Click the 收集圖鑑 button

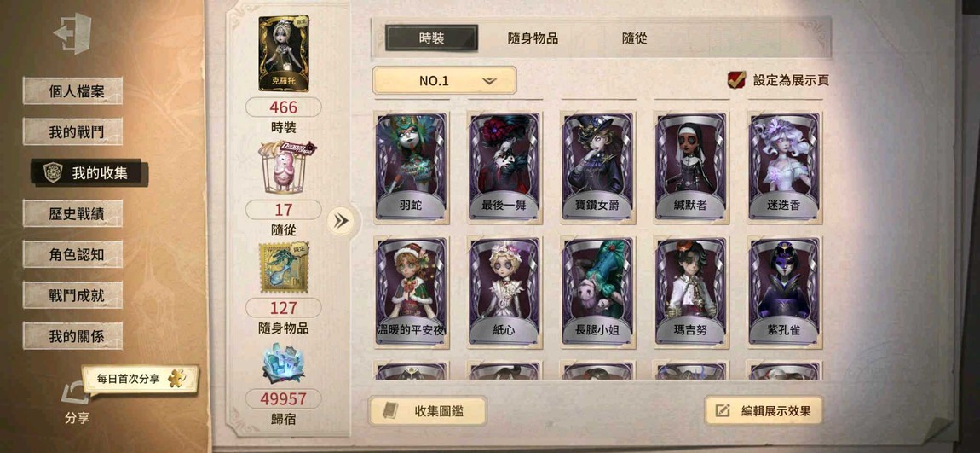click(x=428, y=411)
